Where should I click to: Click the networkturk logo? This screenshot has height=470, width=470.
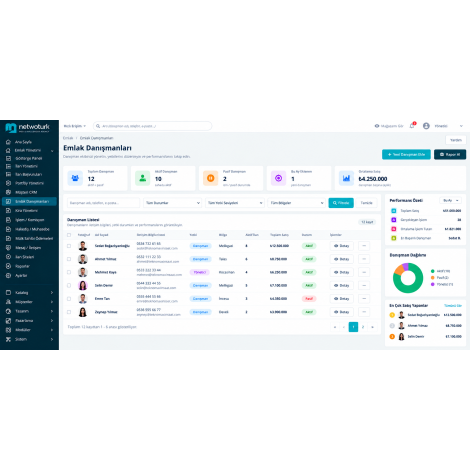(x=27, y=127)
